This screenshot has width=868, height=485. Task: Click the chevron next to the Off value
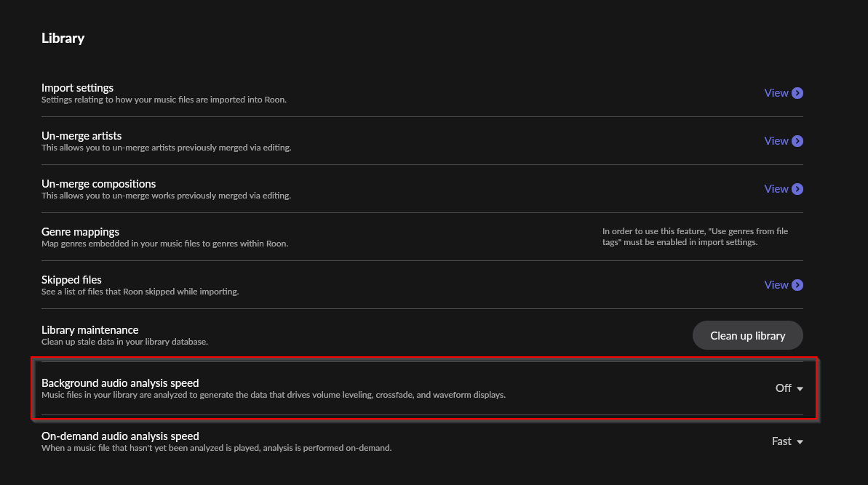(799, 389)
